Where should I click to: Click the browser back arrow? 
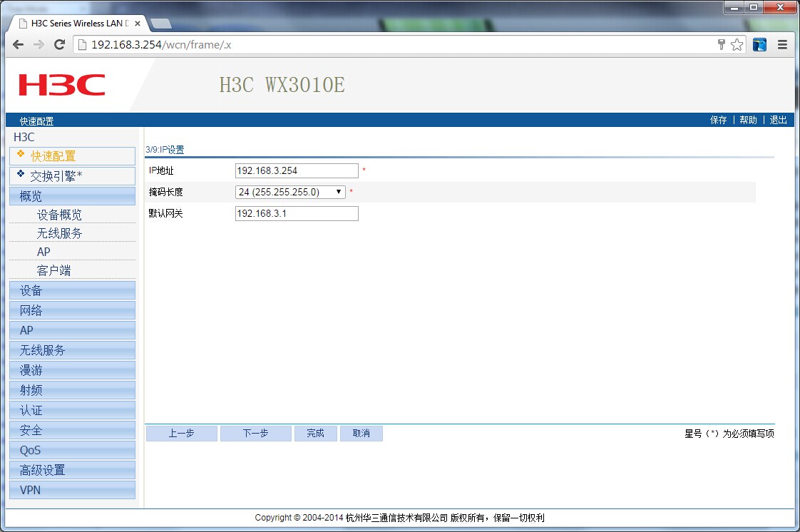pyautogui.click(x=19, y=45)
